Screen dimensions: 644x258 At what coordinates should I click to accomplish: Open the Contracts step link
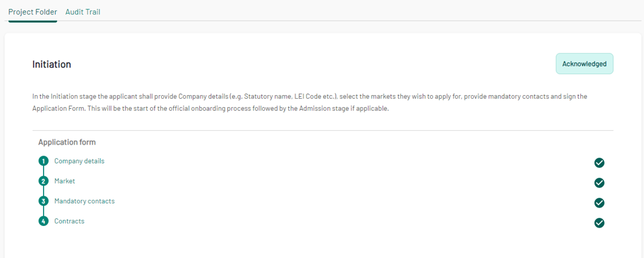click(x=69, y=221)
